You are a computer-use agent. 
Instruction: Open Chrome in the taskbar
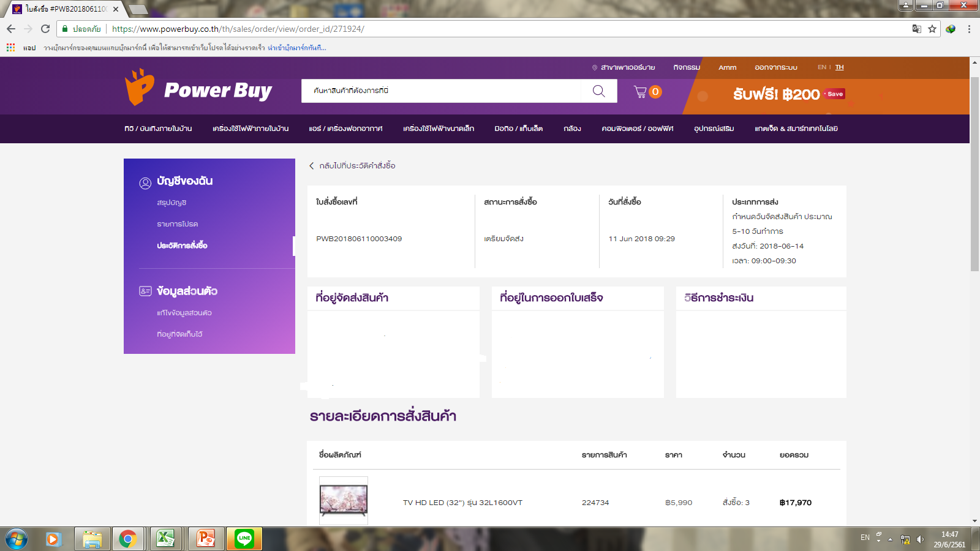click(128, 539)
